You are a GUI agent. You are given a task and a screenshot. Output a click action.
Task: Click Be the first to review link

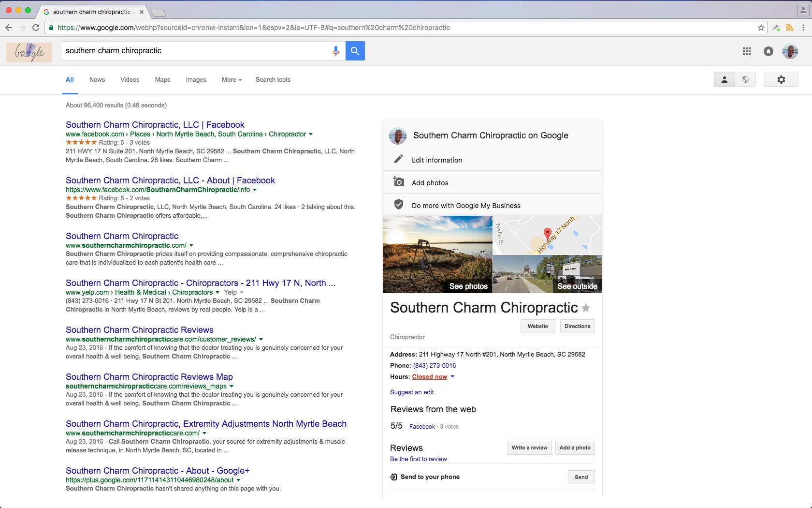419,459
